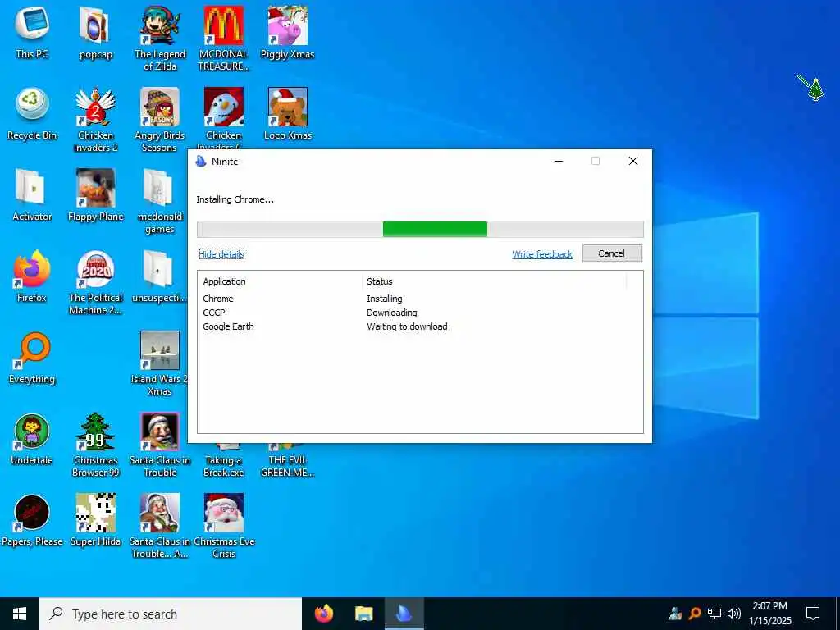This screenshot has width=840, height=630.
Task: Launch Flappy Plane shortcut
Action: click(95, 195)
